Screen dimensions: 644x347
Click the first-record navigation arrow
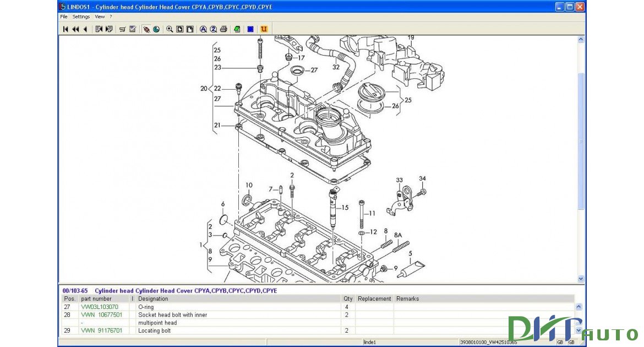pyautogui.click(x=66, y=29)
